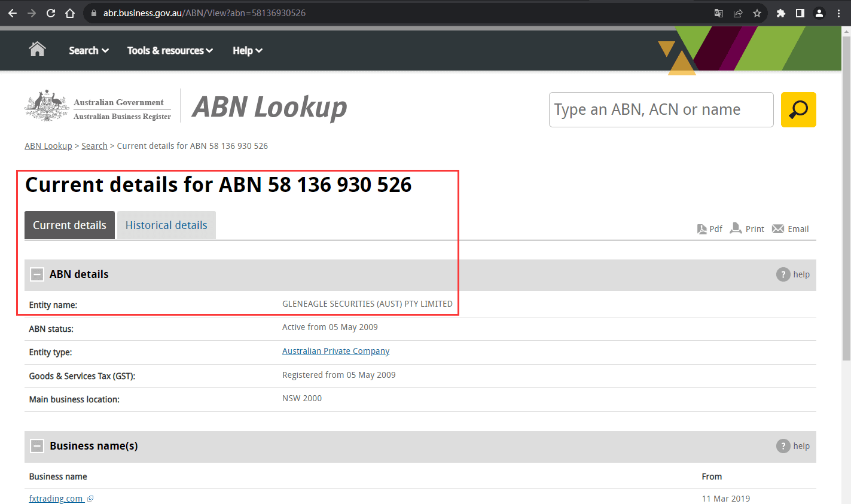Click the Active from 05 May 2009 text
Viewport: 851px width, 504px height.
330,327
